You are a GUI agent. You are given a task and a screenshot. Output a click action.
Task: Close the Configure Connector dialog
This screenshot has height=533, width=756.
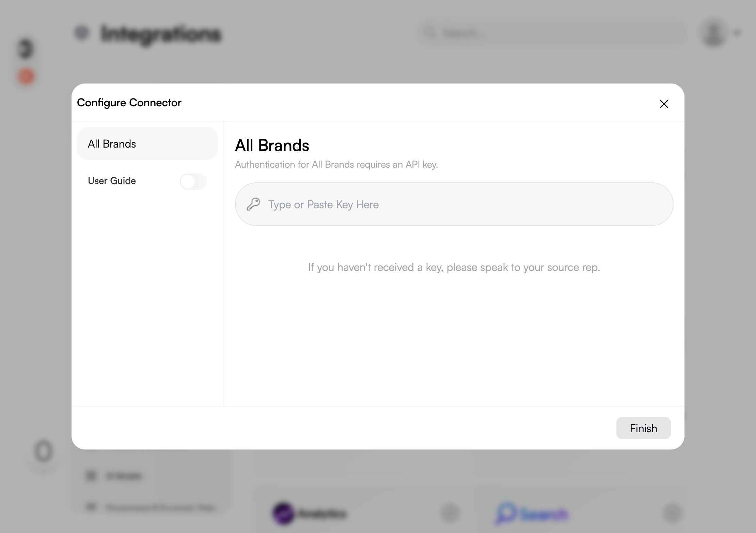tap(664, 104)
